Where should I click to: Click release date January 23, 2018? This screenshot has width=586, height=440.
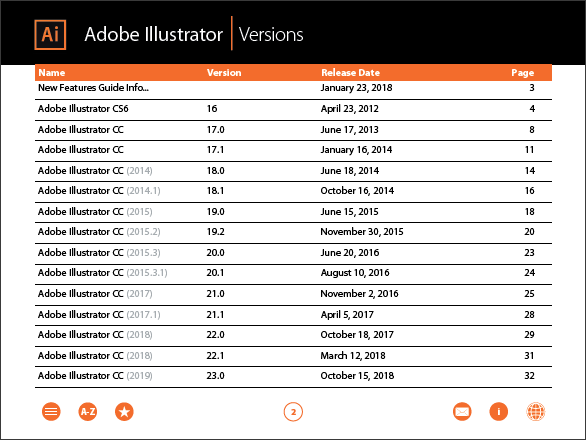tap(357, 88)
